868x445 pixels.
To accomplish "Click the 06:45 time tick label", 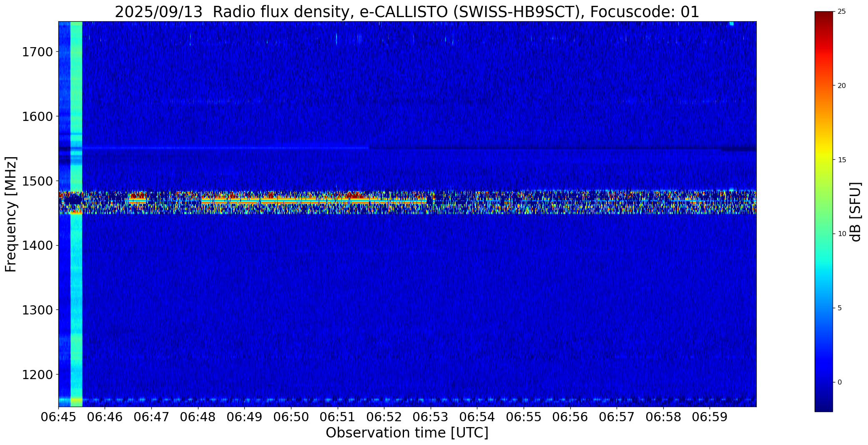I will [x=58, y=417].
